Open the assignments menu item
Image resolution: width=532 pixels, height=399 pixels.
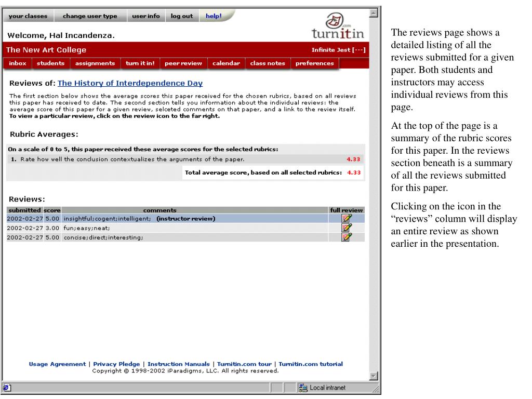click(95, 63)
